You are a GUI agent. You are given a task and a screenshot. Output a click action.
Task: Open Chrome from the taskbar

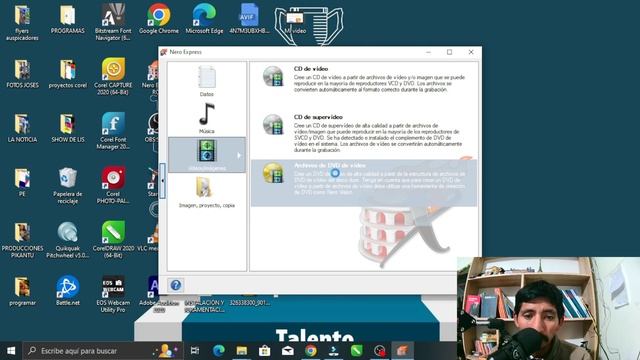[x=311, y=351]
